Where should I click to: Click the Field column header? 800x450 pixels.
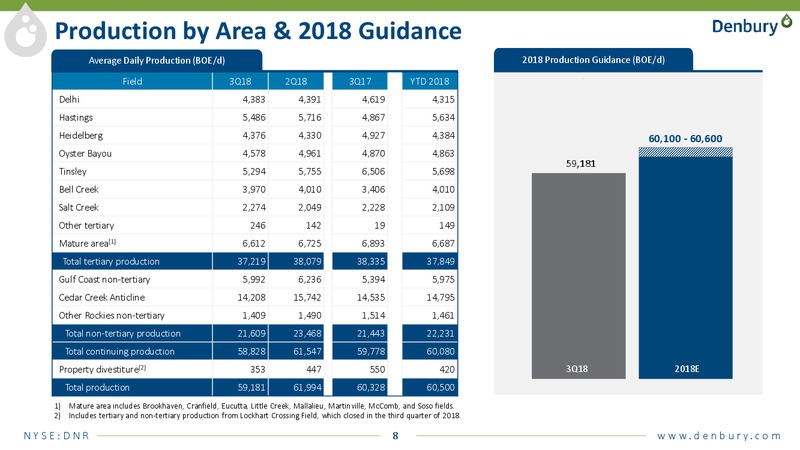(132, 81)
